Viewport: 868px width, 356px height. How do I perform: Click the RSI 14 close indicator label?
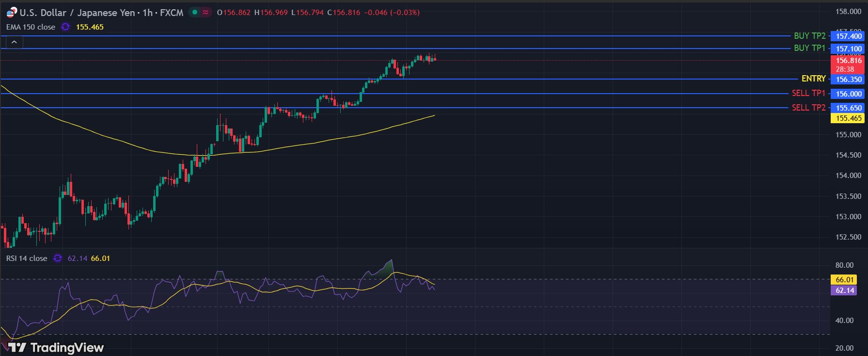click(x=27, y=259)
